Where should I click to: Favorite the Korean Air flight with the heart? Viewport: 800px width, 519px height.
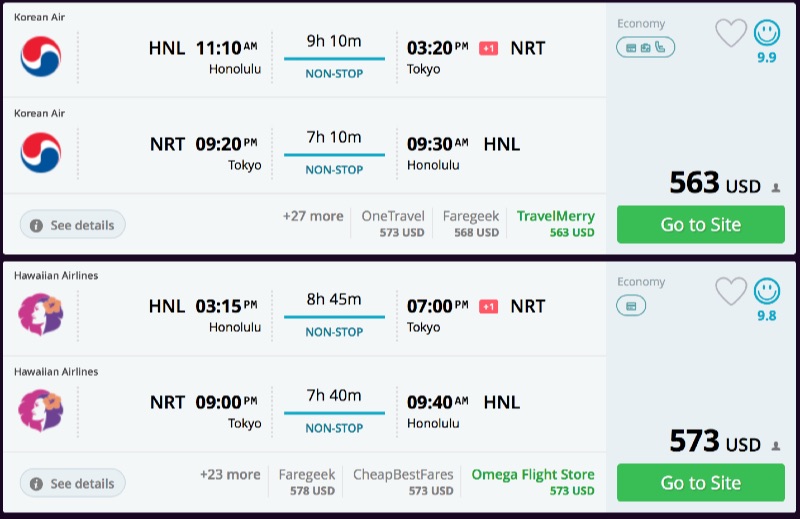(x=731, y=34)
